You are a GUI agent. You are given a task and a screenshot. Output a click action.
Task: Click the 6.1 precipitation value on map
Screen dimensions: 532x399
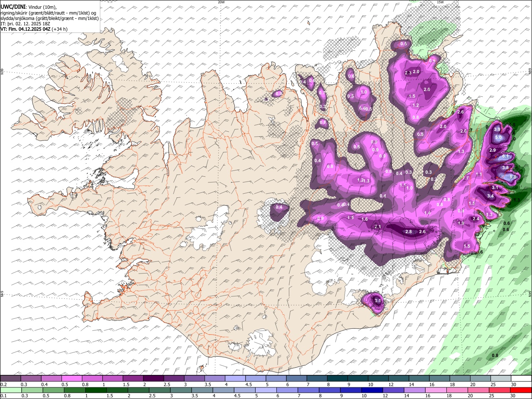[x=506, y=156]
